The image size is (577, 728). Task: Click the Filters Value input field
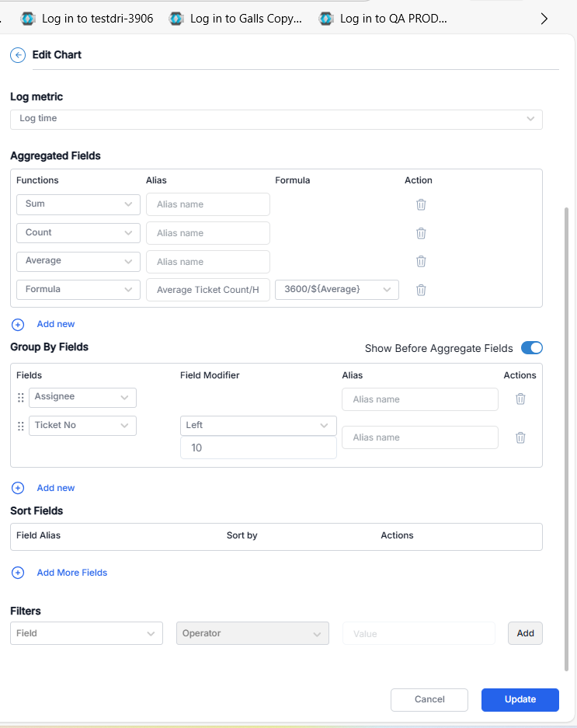419,633
